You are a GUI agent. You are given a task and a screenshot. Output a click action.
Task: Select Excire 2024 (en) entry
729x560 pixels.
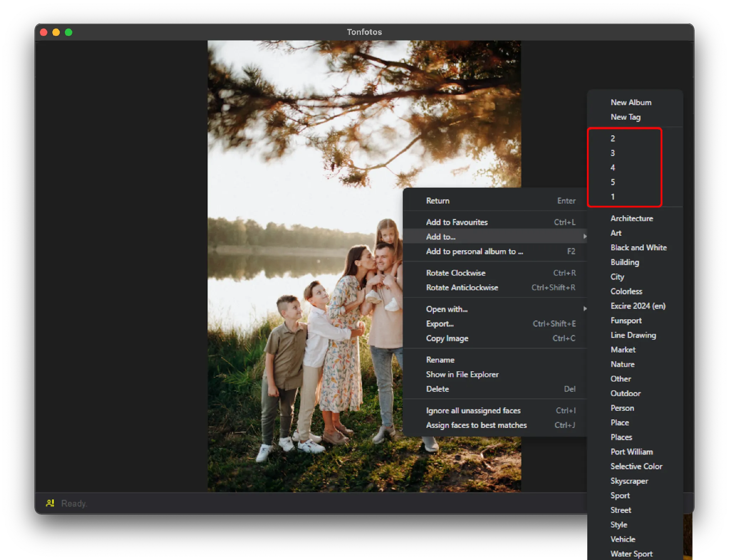tap(635, 306)
